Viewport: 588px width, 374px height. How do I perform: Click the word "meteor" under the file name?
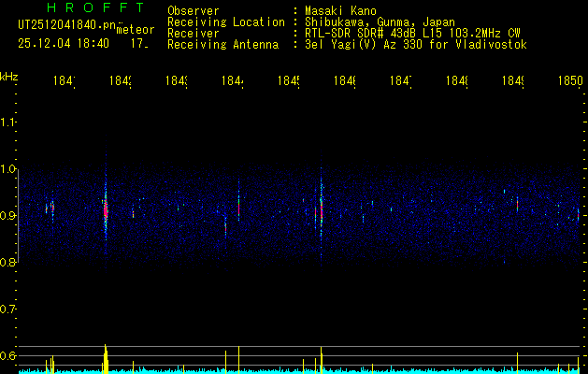tap(136, 30)
